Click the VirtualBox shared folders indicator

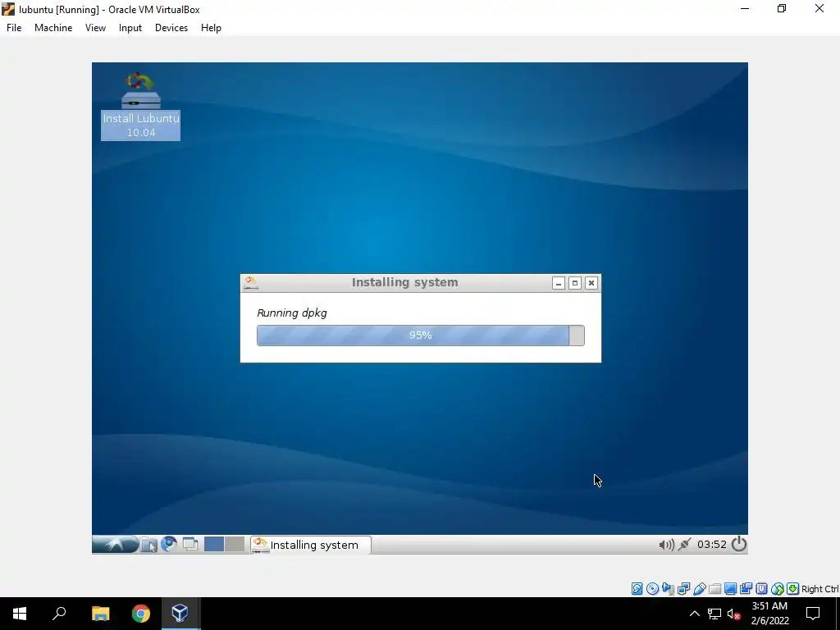click(x=714, y=589)
